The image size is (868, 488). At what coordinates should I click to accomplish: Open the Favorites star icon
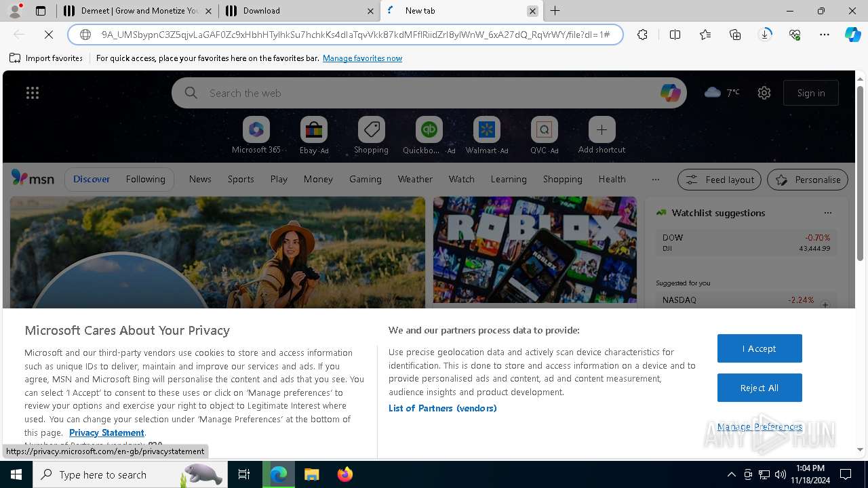(705, 35)
